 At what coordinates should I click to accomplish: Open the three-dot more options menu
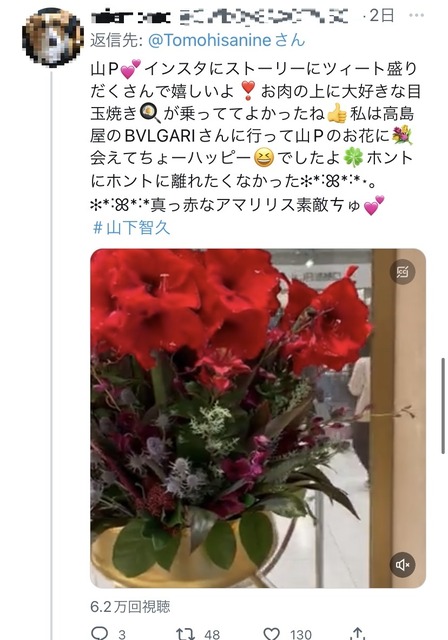point(416,16)
